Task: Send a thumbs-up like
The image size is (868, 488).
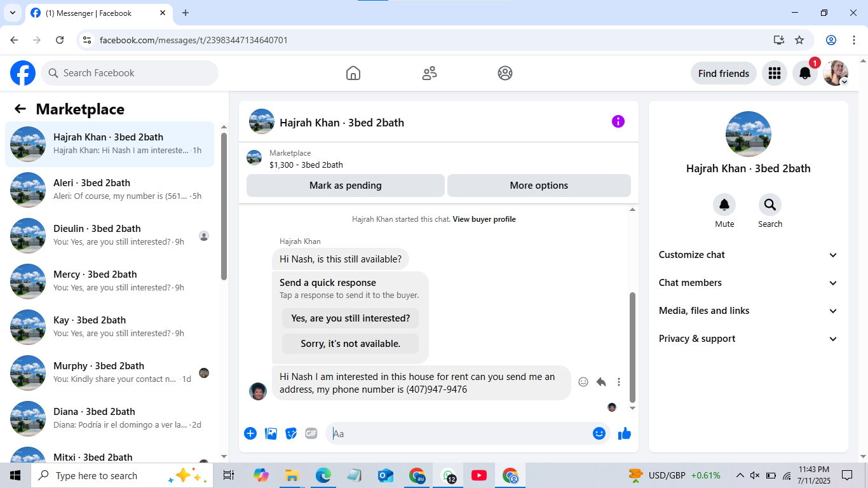Action: point(625,433)
